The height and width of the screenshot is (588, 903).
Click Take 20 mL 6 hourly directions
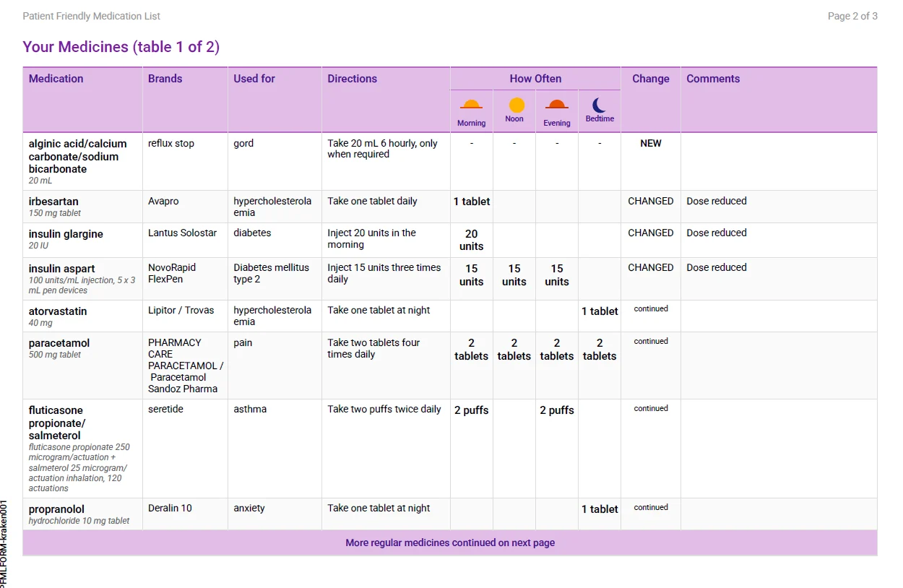(x=382, y=149)
